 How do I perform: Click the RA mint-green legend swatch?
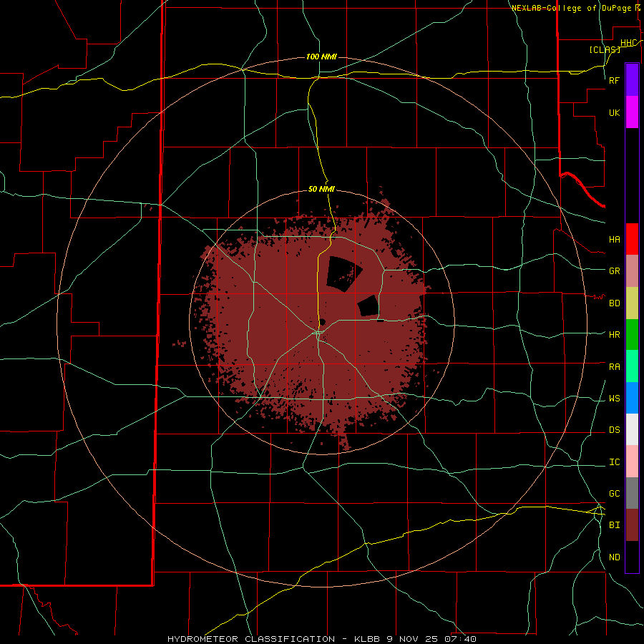click(632, 366)
